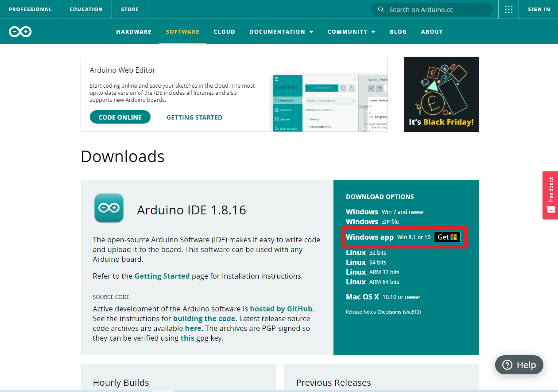Image resolution: width=558 pixels, height=392 pixels.
Task: Open building the code instructions link
Action: click(x=204, y=318)
